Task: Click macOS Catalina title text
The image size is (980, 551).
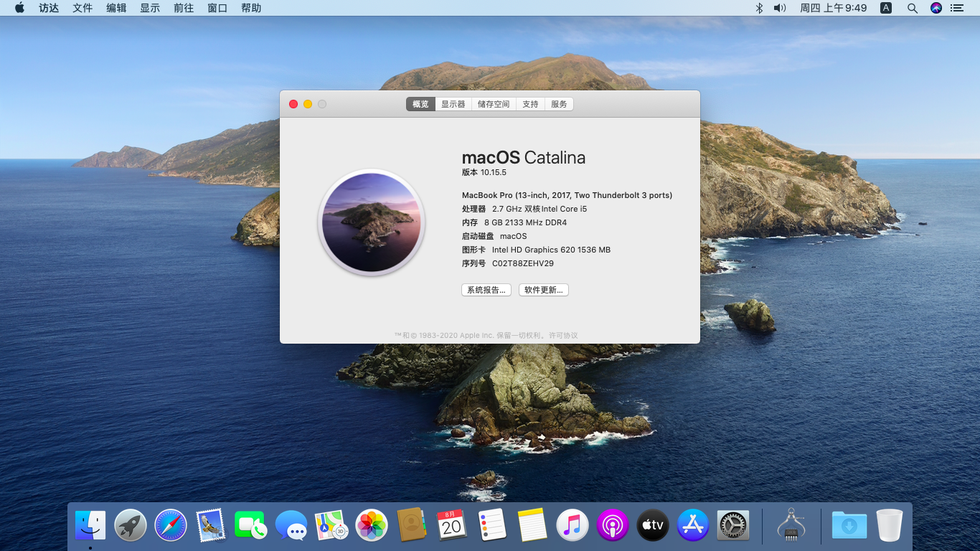Action: [x=524, y=157]
